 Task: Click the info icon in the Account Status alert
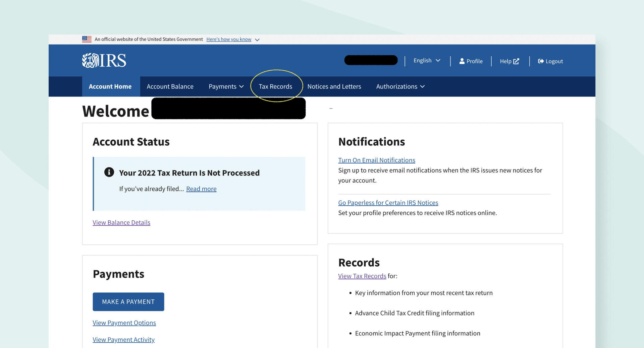tap(109, 172)
